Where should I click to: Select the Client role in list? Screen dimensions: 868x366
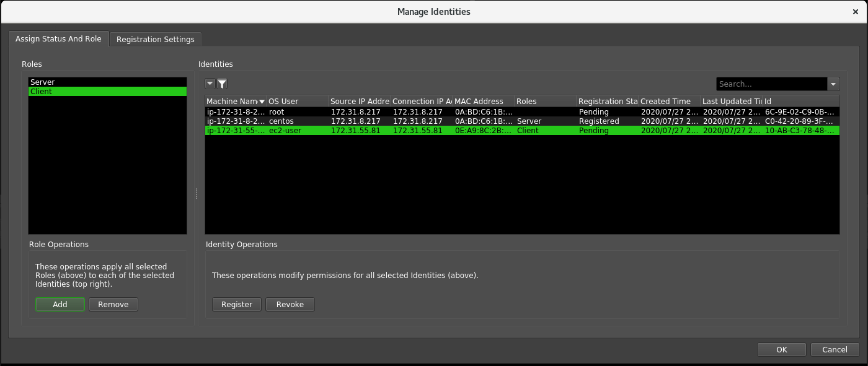point(107,91)
